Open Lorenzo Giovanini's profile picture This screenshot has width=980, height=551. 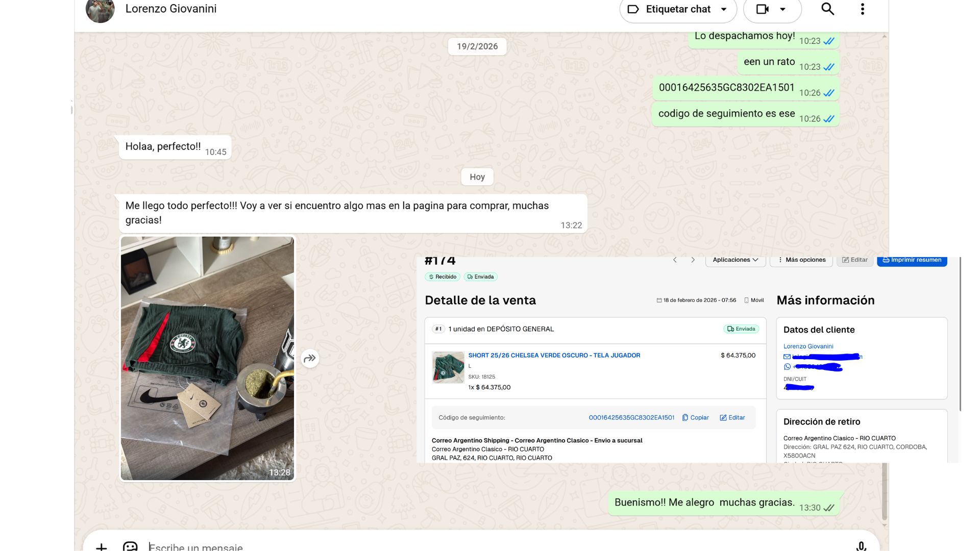(100, 10)
